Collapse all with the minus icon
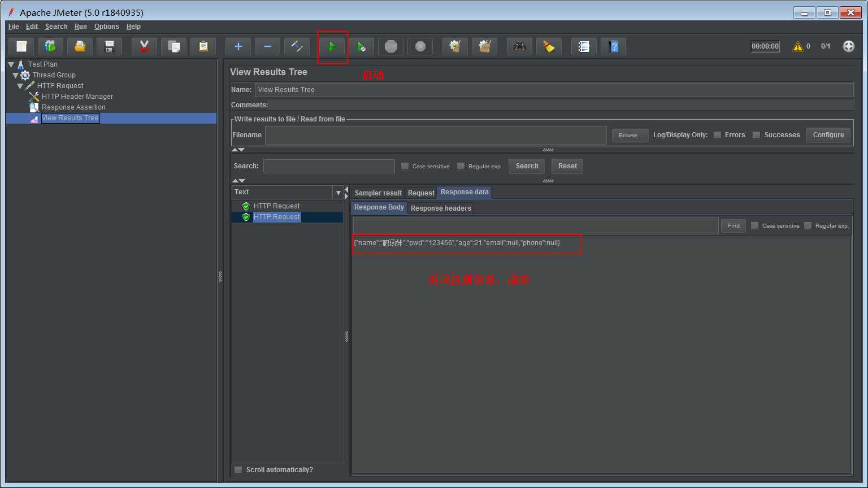This screenshot has width=868, height=488. (x=268, y=46)
